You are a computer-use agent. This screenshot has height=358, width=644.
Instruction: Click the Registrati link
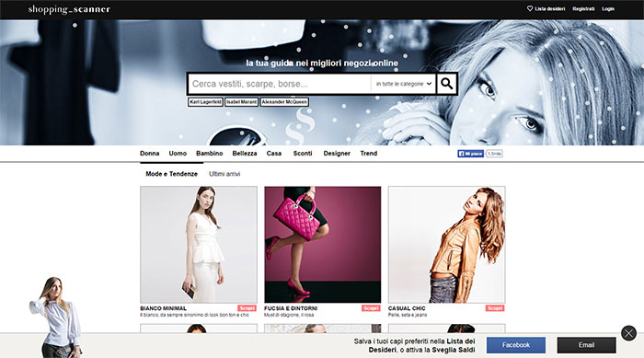(583, 8)
